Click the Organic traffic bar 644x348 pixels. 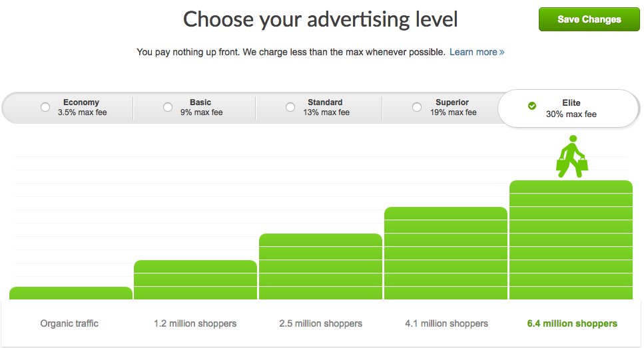pos(71,293)
